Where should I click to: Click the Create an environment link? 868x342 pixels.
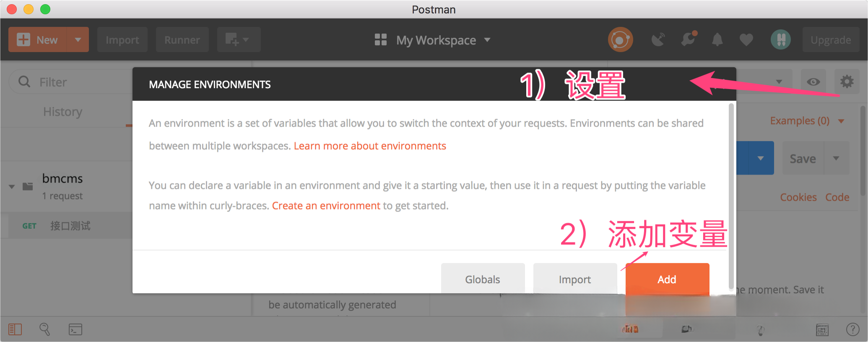[x=326, y=206]
